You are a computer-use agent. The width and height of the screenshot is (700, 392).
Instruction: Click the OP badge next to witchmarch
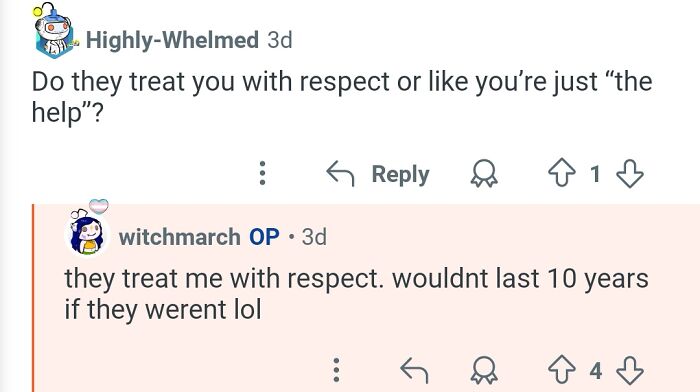(264, 237)
